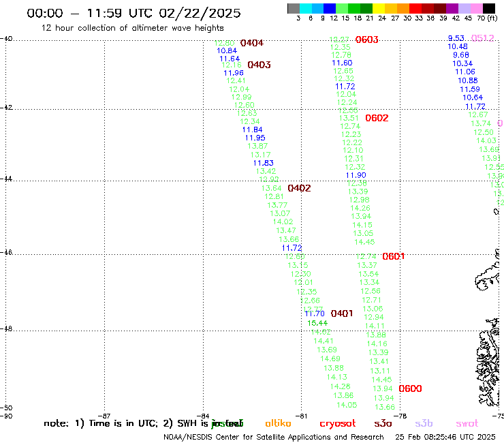Click the 11.60 wave height value
The image size is (504, 443).
(x=342, y=63)
